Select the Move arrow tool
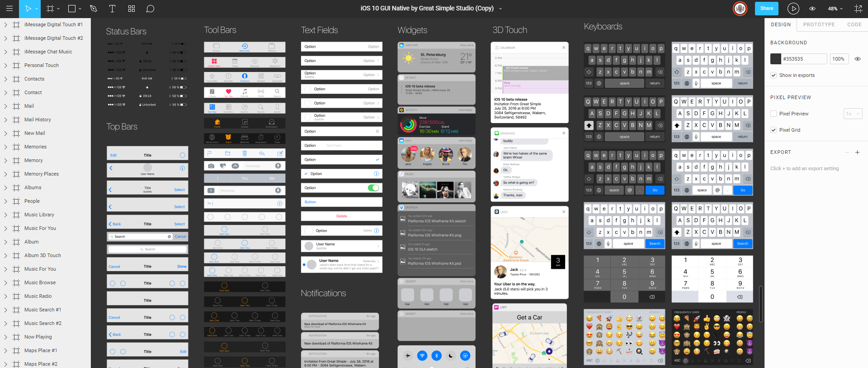This screenshot has height=368, width=868. click(28, 9)
